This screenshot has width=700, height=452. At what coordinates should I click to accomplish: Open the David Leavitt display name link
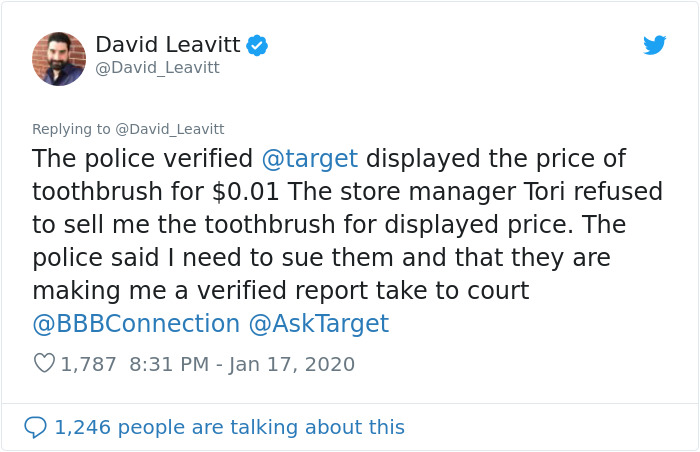pyautogui.click(x=169, y=45)
